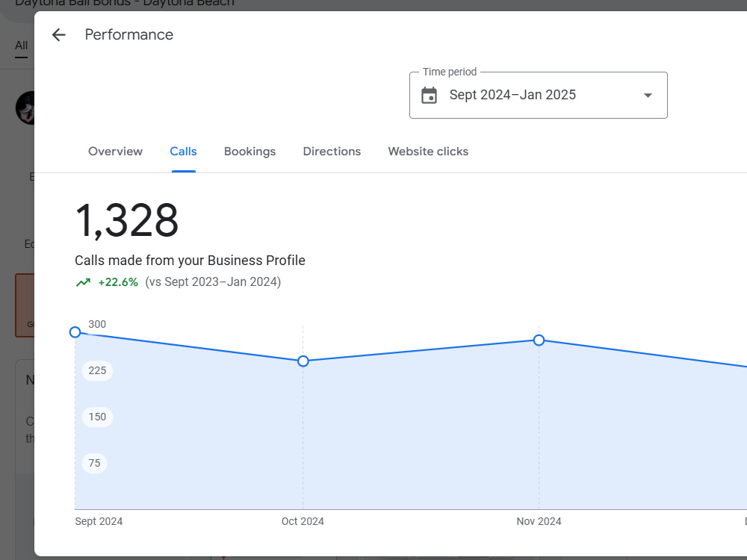Select the Oct 2024 chart data point

click(x=303, y=361)
